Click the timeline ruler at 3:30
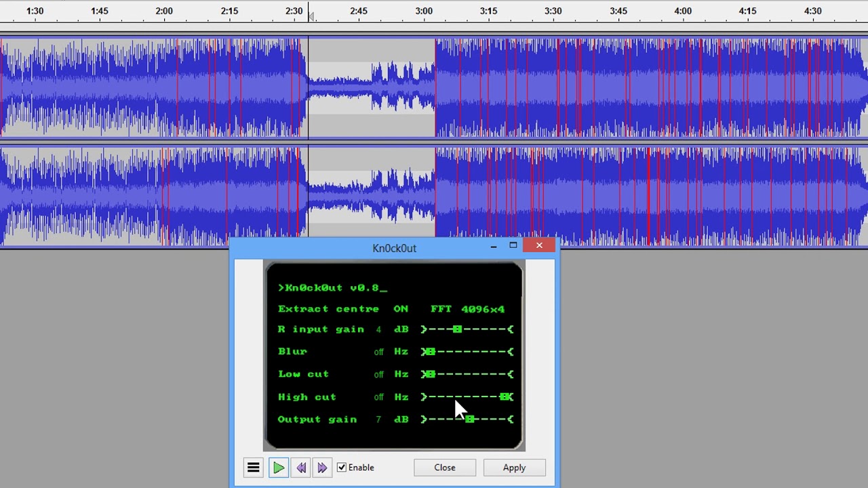The height and width of the screenshot is (488, 868). [x=553, y=11]
